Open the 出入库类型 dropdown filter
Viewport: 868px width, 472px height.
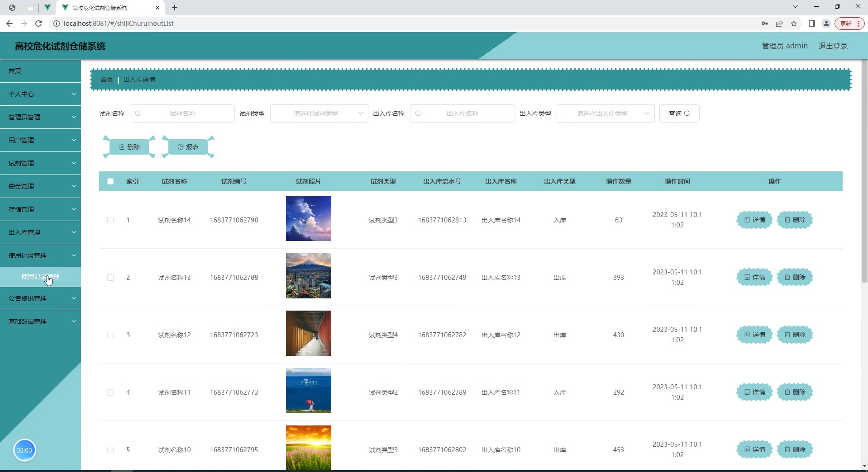point(606,113)
